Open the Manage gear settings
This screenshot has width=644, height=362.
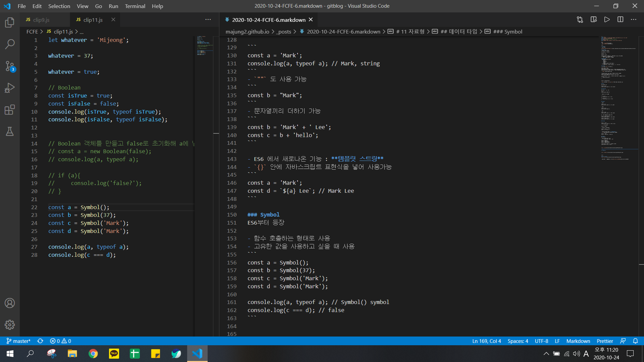click(10, 324)
